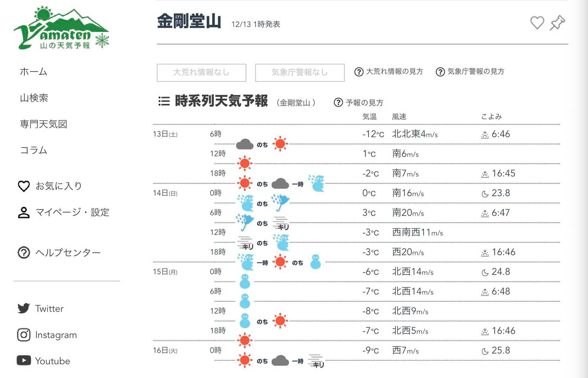Open マイページ・設定 person icon
The image size is (588, 378).
[24, 212]
